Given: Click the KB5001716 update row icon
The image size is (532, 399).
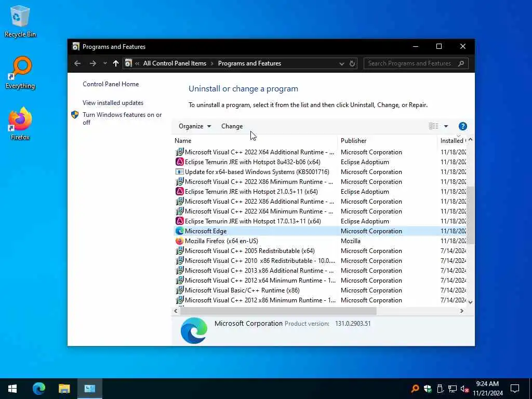Looking at the screenshot, I should click(179, 171).
